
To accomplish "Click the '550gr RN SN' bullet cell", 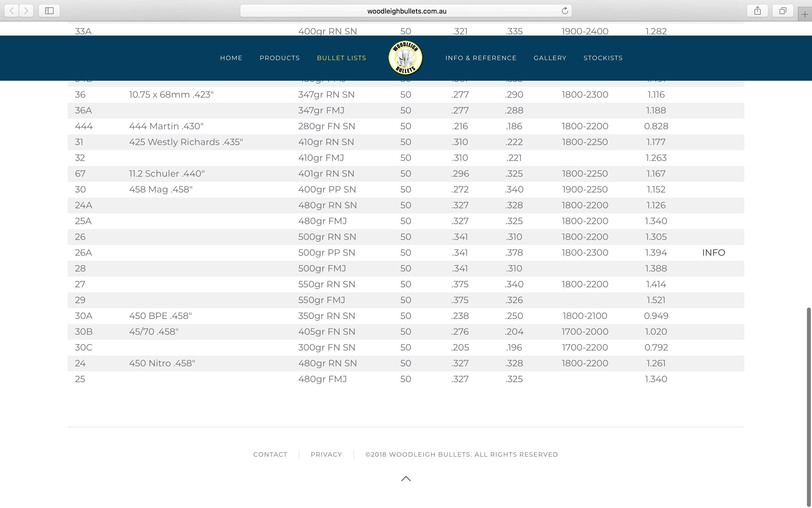I will point(326,284).
